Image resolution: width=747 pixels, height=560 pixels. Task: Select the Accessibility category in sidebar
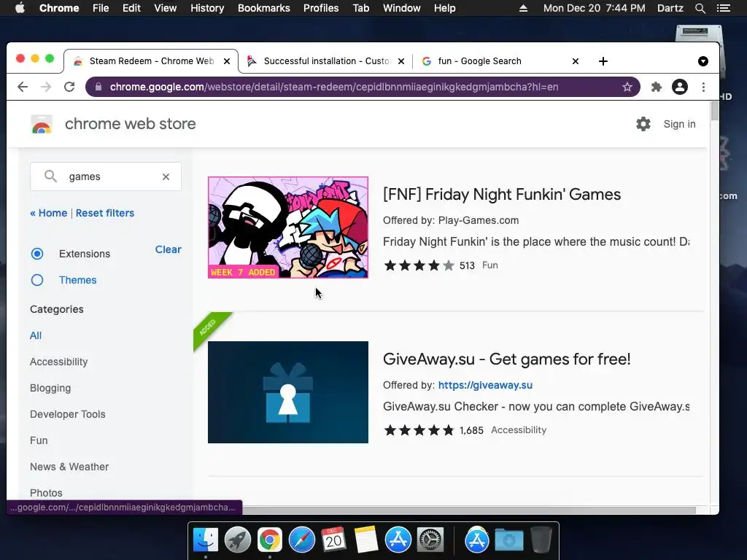[58, 362]
